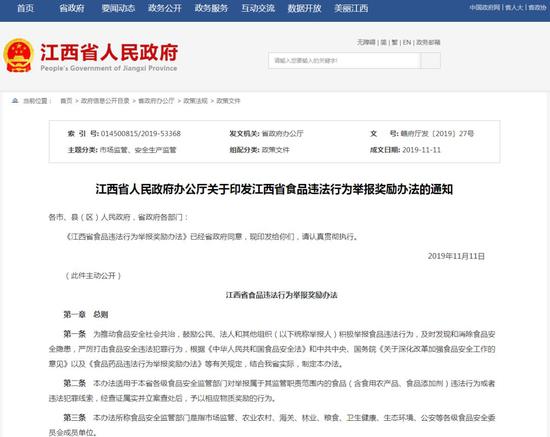Click heading 第一章 总则

click(x=86, y=315)
